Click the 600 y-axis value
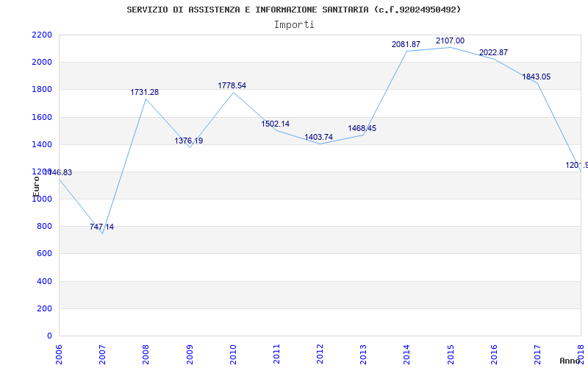 click(44, 254)
